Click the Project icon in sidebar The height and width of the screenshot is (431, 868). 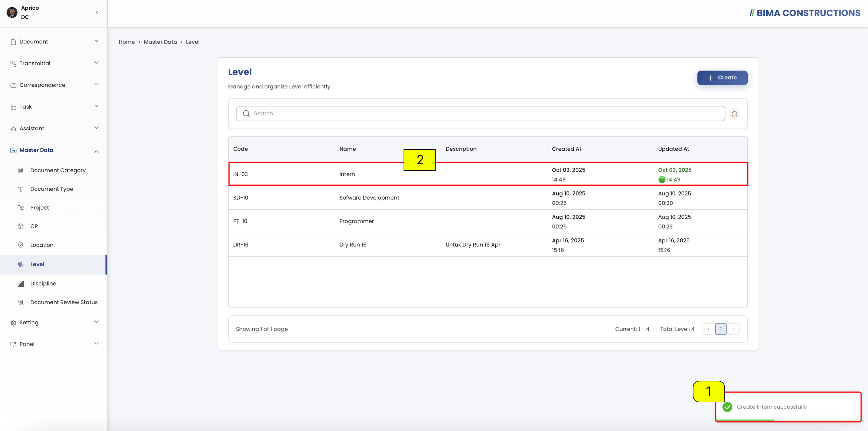[x=21, y=208]
